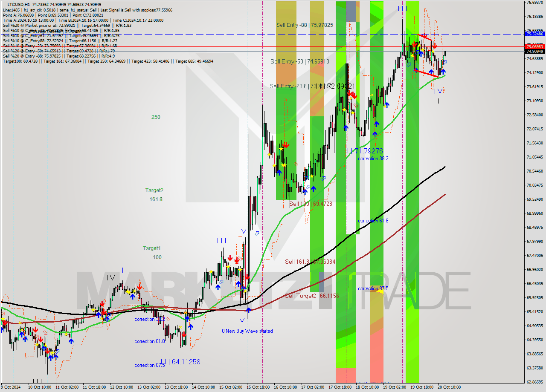Image resolution: width=546 pixels, height=392 pixels.
Task: Click 'Sell %20 @ Entry -88' info line
Action: (59, 56)
